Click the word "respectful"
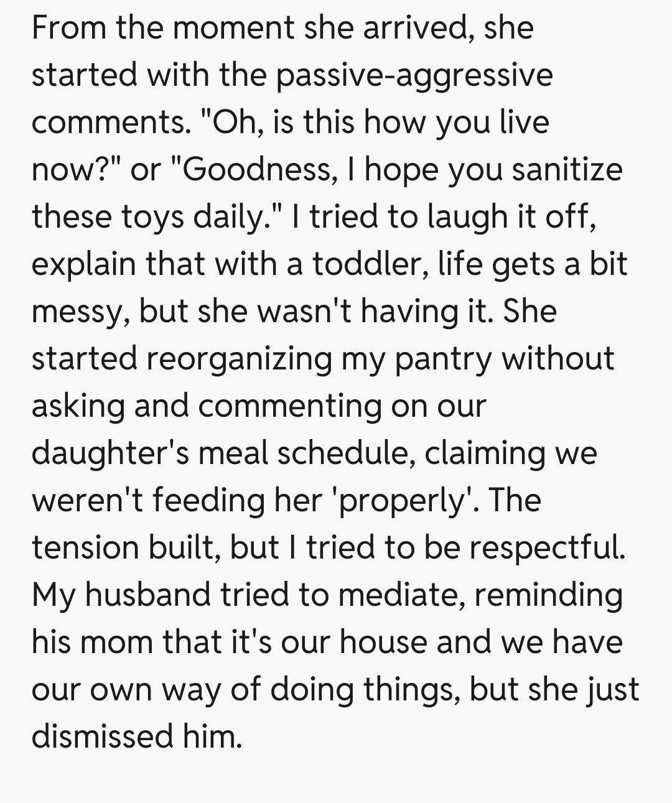The width and height of the screenshot is (672, 803). 547,548
